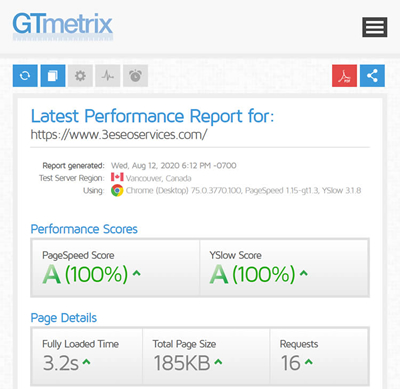Image resolution: width=400 pixels, height=389 pixels.
Task: Open the https://www.3eseoservices.com/ URL
Action: tap(119, 135)
